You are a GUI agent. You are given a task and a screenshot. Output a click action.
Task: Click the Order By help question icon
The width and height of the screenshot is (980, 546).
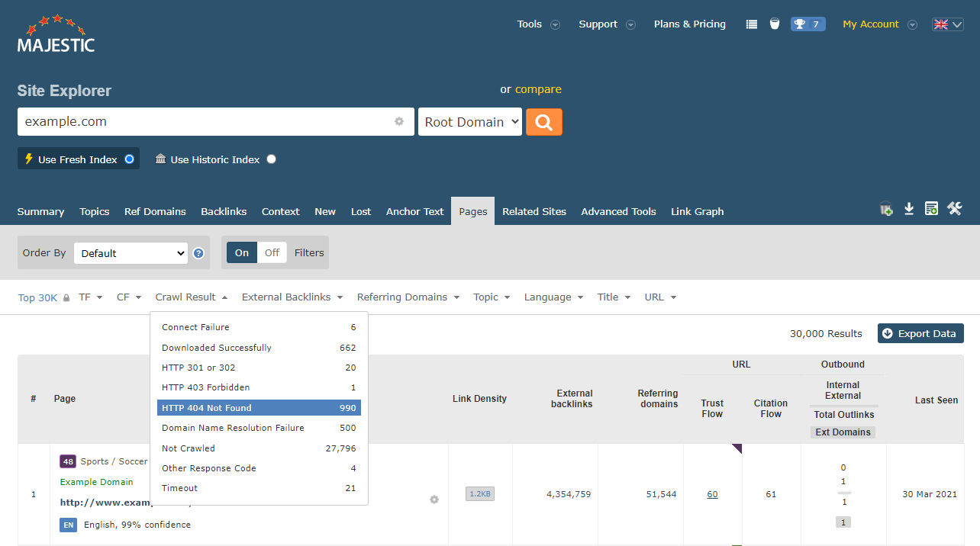point(198,253)
